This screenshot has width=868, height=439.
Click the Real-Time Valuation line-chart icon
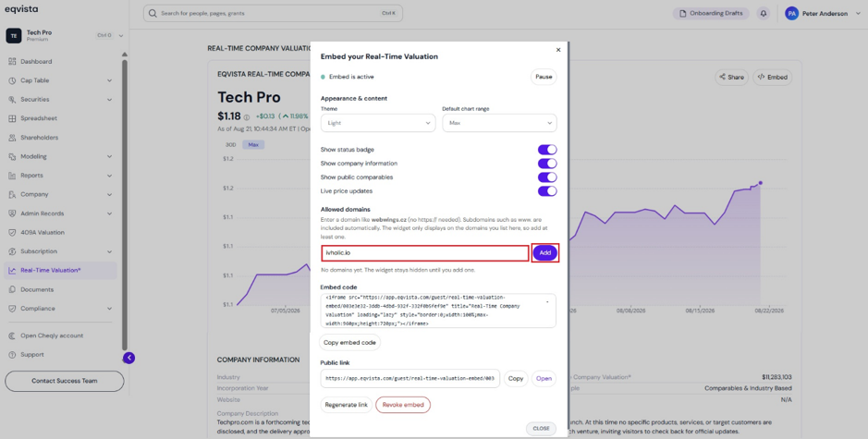(x=12, y=271)
